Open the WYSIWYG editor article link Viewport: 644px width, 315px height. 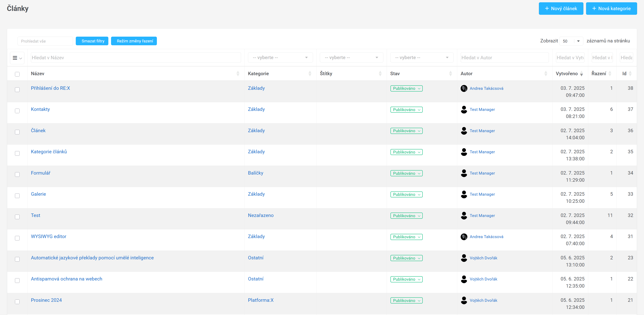[49, 237]
